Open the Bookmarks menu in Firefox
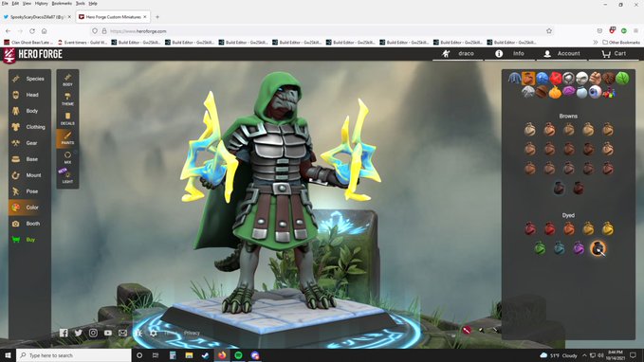The width and height of the screenshot is (644, 362). [x=62, y=3]
